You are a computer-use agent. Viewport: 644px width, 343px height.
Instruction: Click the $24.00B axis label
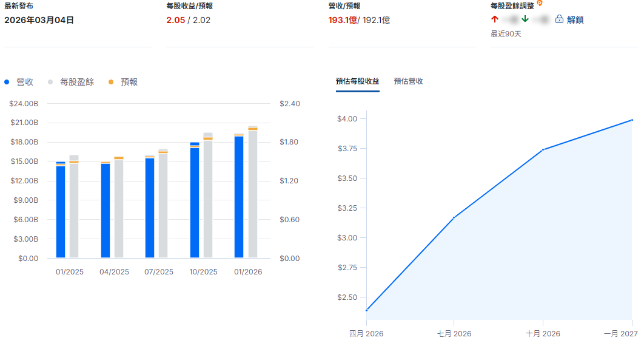(24, 104)
